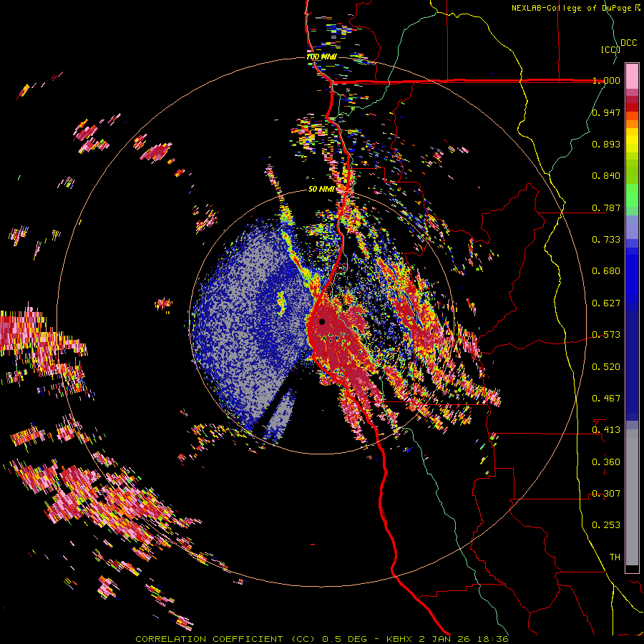Click the [CC] units label

point(610,49)
